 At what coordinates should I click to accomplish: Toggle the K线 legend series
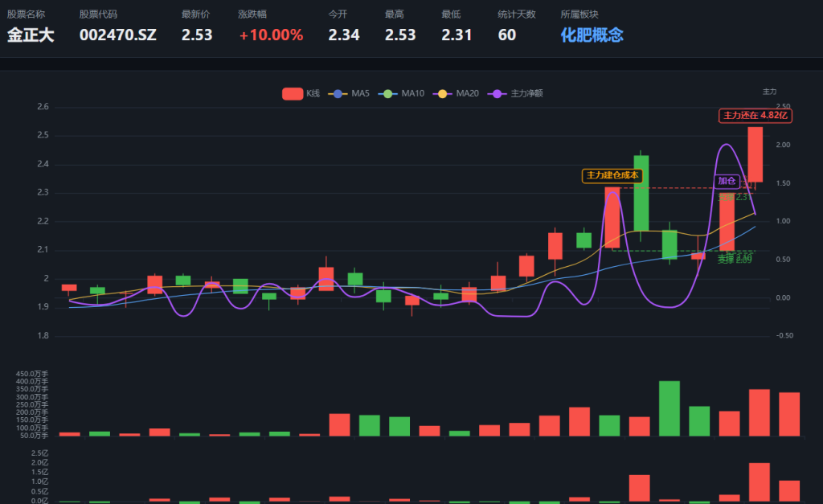click(301, 93)
